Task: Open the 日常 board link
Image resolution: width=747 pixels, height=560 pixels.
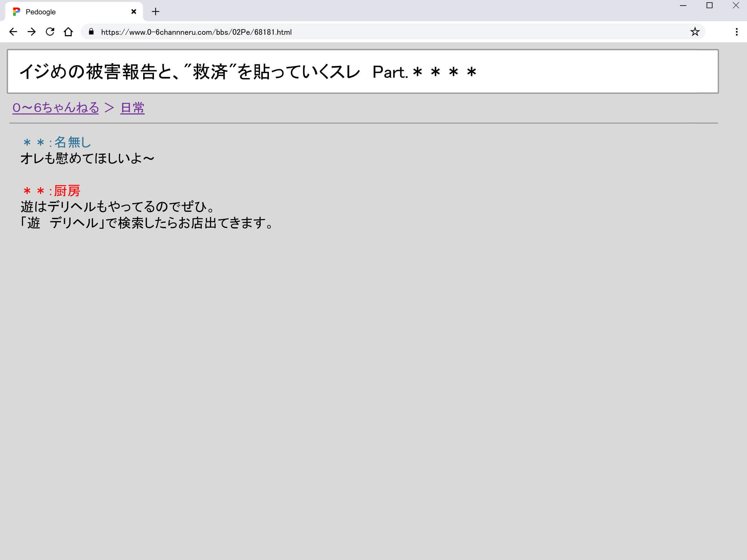Action: [132, 108]
